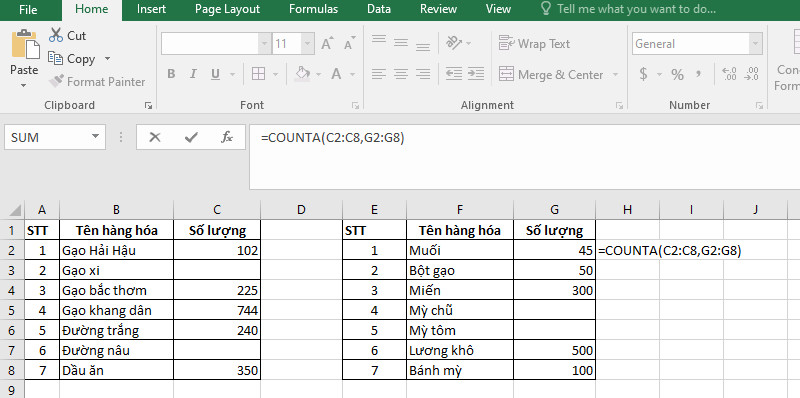Screen dimensions: 800x398
Task: Click the Copy icon
Action: pos(55,58)
